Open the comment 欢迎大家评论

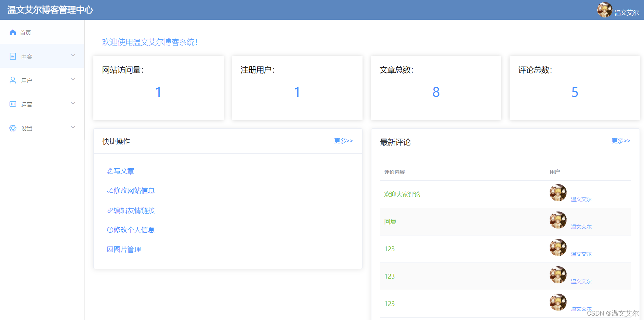pyautogui.click(x=402, y=194)
